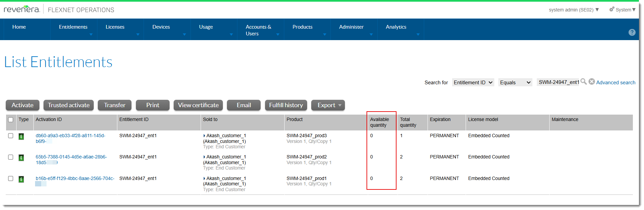Clear search with the X icon
This screenshot has width=644, height=210.
pos(591,82)
